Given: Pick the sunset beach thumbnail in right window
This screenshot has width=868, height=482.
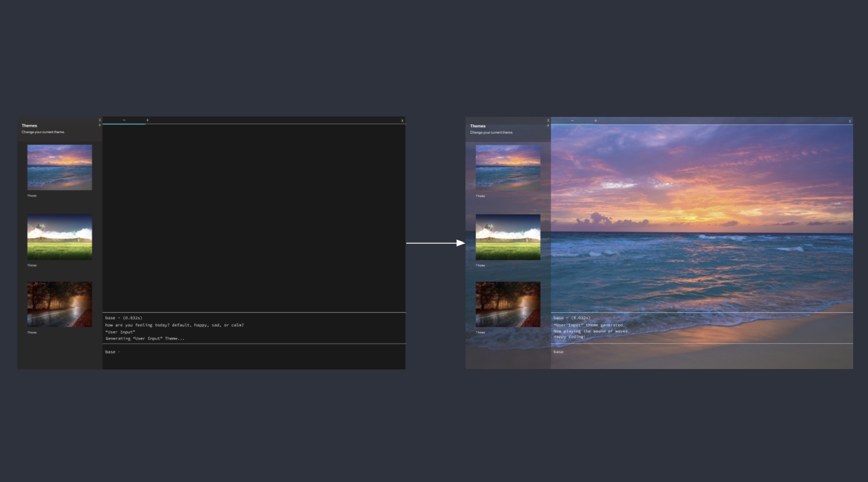Looking at the screenshot, I should pyautogui.click(x=508, y=168).
